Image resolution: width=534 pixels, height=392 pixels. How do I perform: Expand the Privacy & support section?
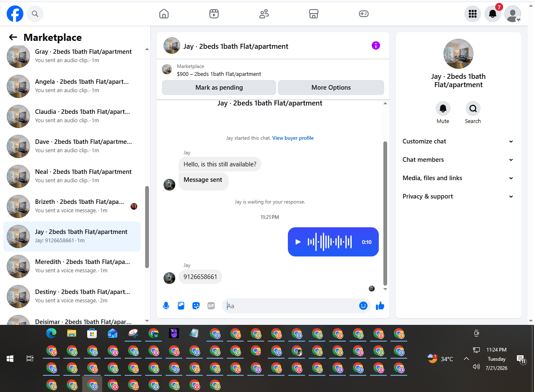458,196
